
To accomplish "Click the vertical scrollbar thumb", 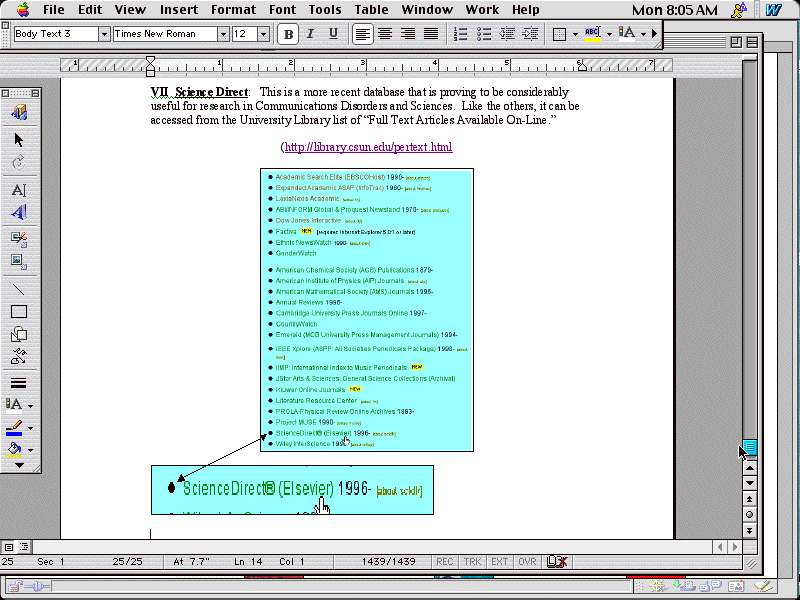I will 749,447.
